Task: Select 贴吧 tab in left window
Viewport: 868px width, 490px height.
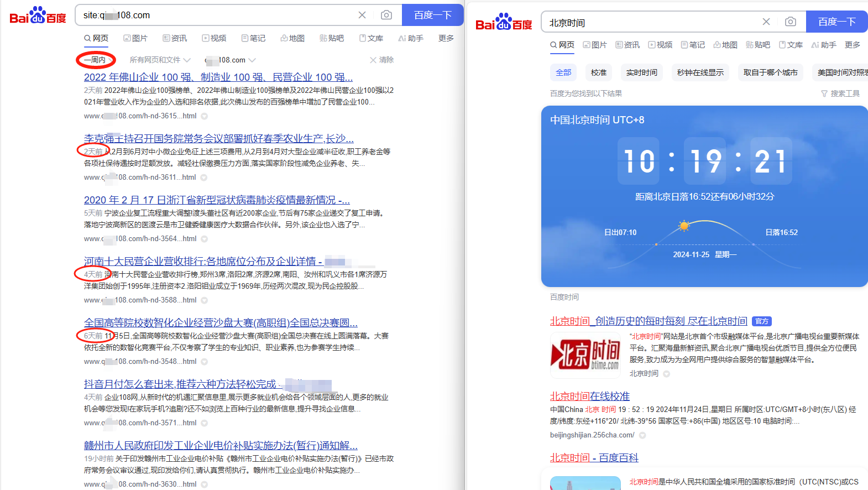Action: [332, 38]
